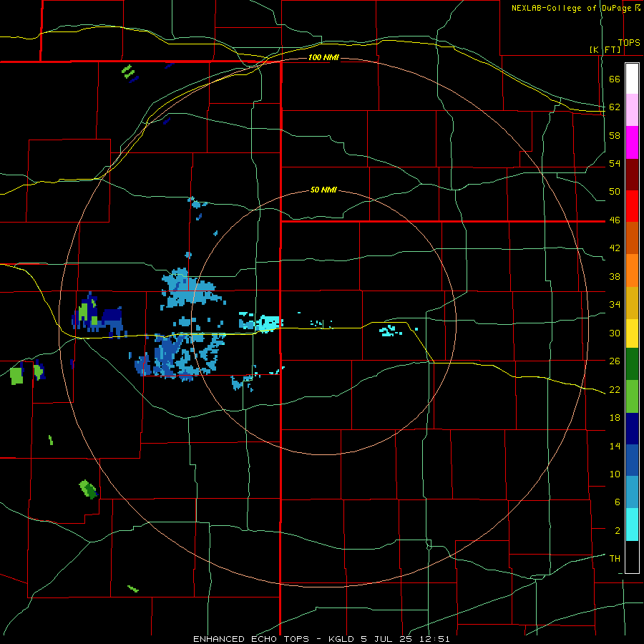644x644 pixels.
Task: Click the TOPS legend title
Action: pos(629,43)
